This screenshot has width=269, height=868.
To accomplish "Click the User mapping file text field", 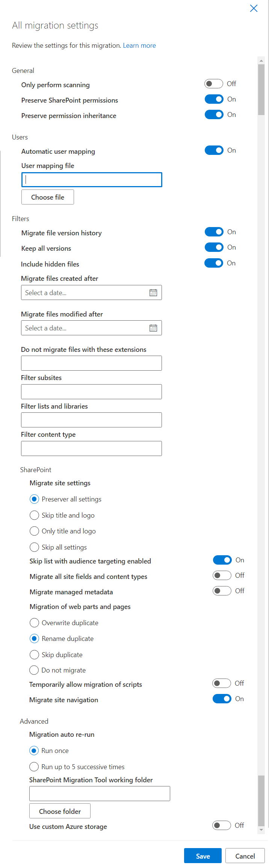I will [92, 180].
